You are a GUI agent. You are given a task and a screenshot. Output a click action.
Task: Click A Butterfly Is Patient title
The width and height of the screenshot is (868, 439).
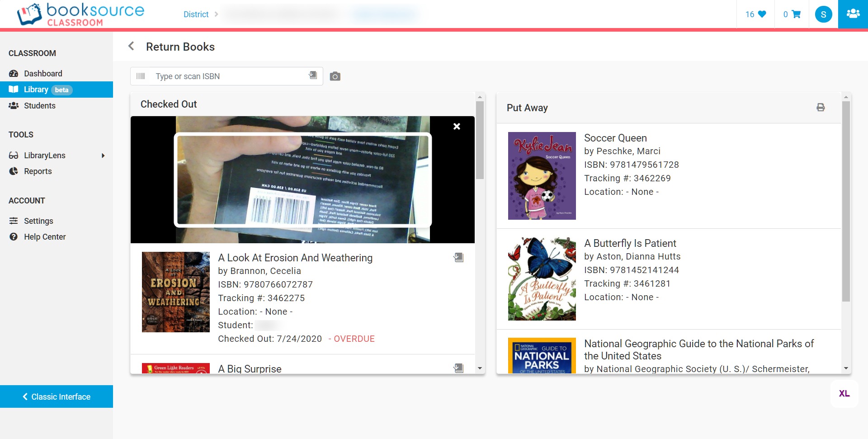point(630,243)
